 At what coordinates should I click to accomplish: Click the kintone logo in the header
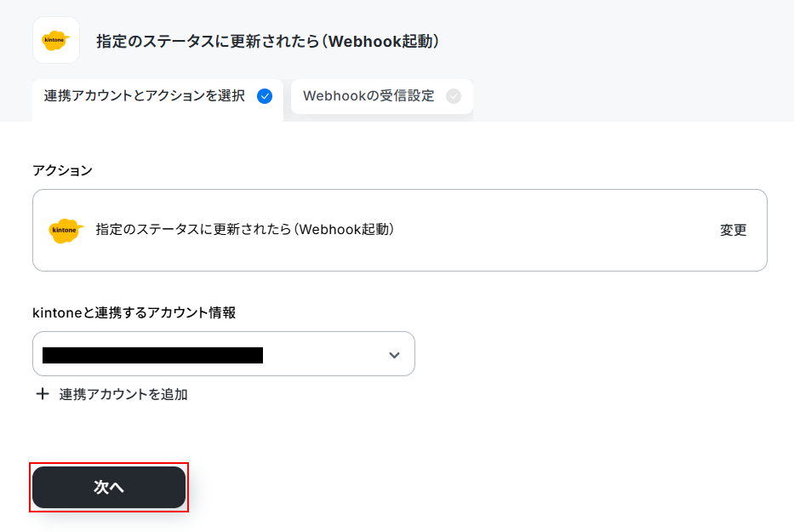click(55, 40)
